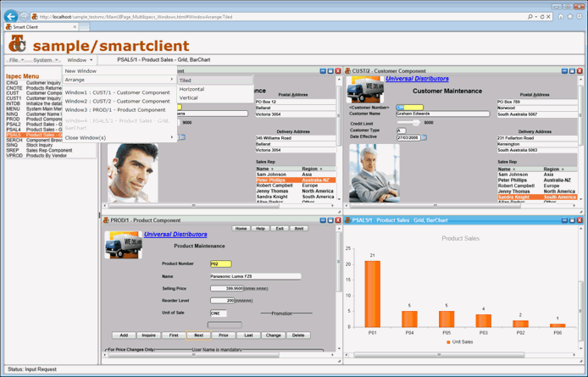Click the sample/smartclient logo icon
588x377 pixels.
tap(16, 42)
